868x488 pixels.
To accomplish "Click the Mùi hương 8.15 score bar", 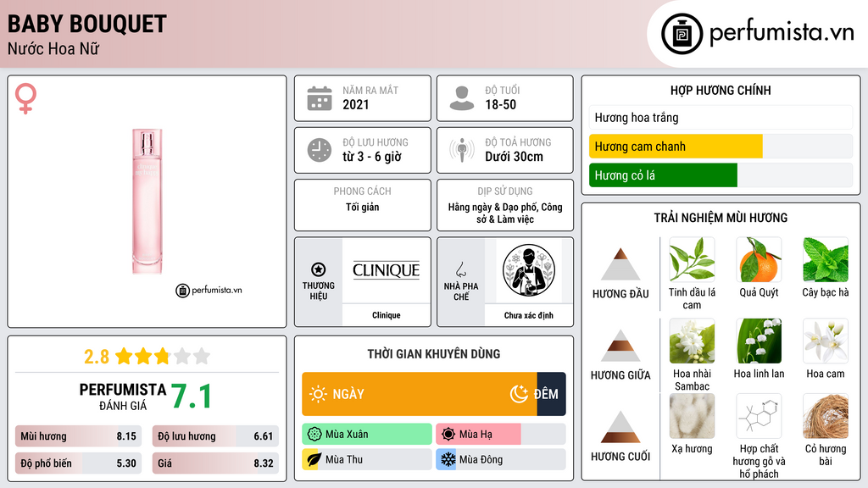I will pos(78,436).
